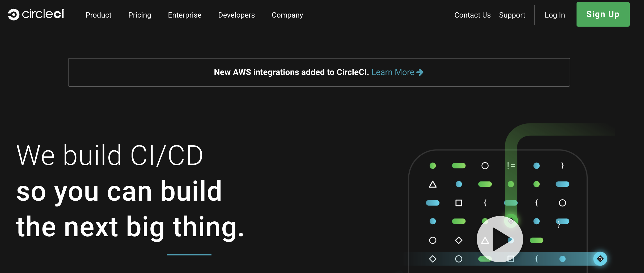The width and height of the screenshot is (644, 273).
Task: Play the hero video
Action: pyautogui.click(x=500, y=239)
